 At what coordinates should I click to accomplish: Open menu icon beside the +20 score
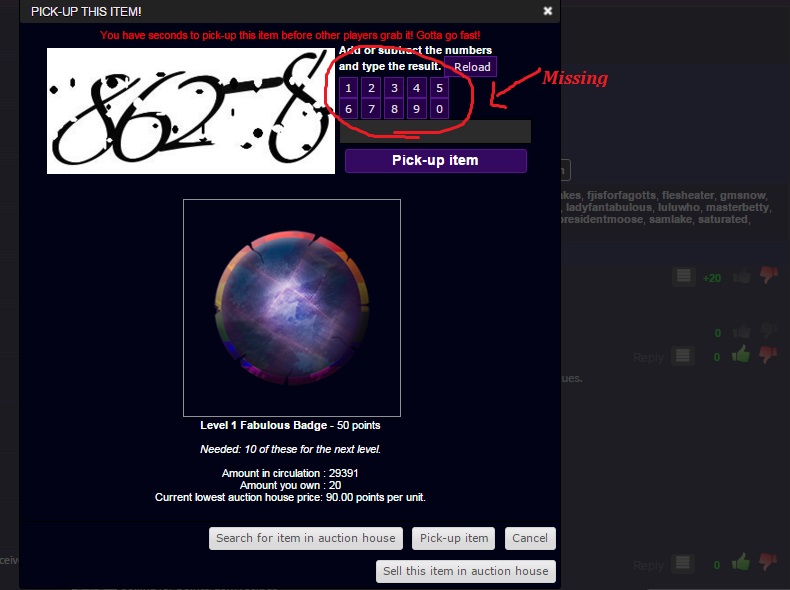pos(683,276)
